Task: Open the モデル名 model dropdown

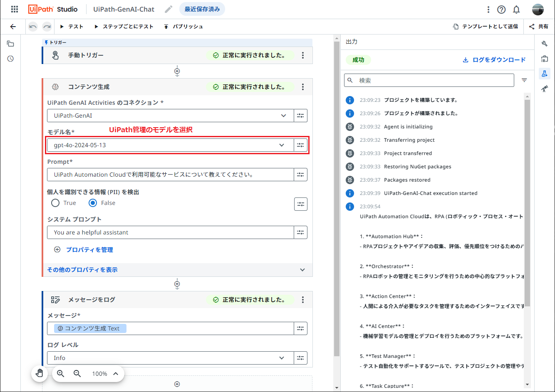Action: (x=282, y=145)
